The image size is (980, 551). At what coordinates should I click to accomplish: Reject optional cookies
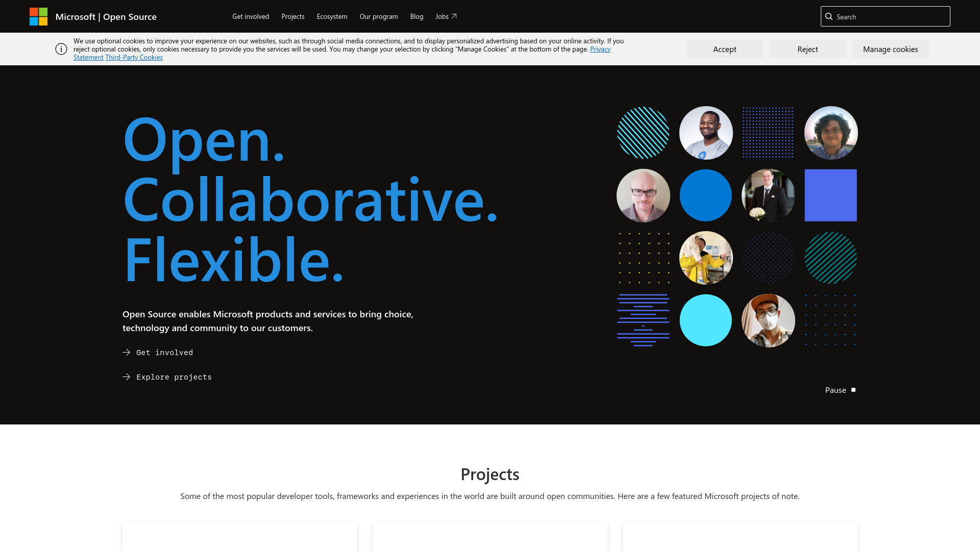coord(807,49)
